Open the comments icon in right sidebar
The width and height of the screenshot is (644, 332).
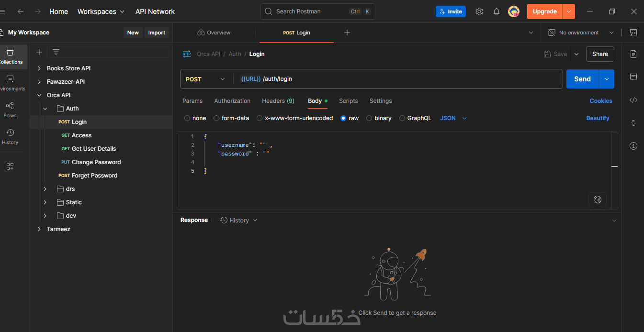click(x=633, y=77)
